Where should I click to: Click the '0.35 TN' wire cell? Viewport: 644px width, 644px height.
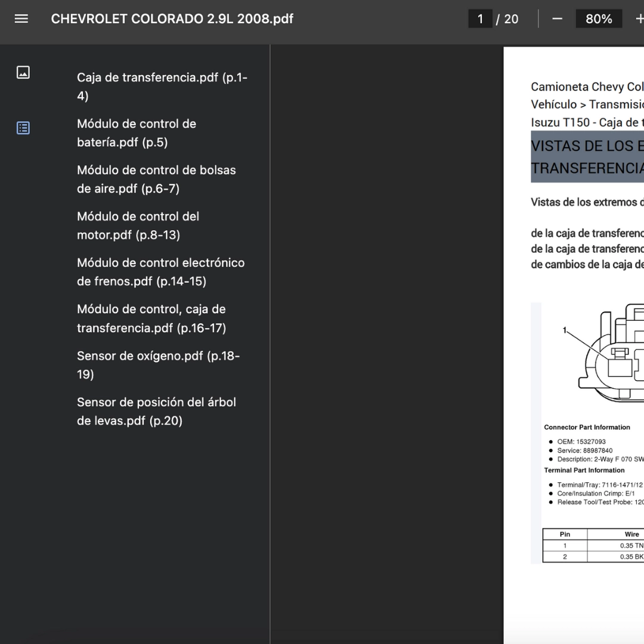pyautogui.click(x=615, y=546)
